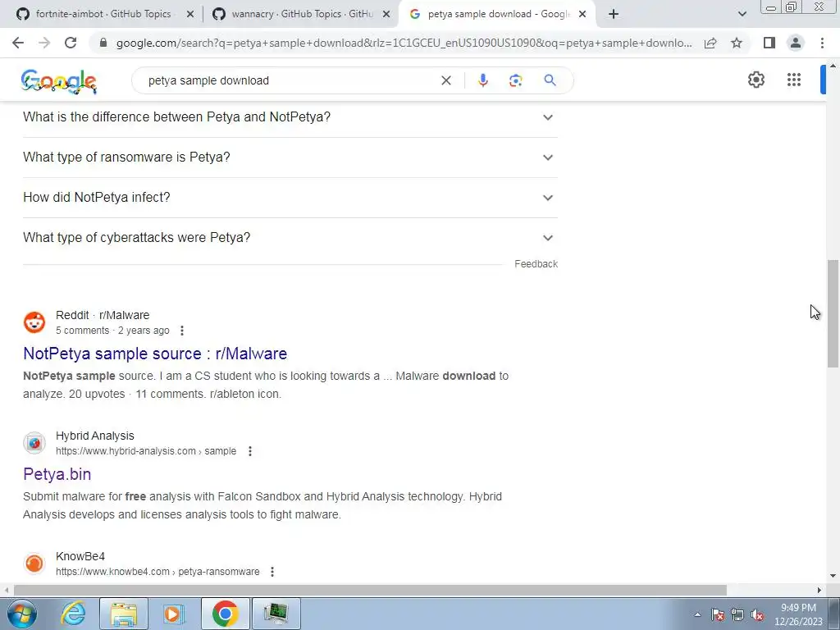The image size is (840, 630).
Task: Close the wannacry tab
Action: click(x=386, y=14)
